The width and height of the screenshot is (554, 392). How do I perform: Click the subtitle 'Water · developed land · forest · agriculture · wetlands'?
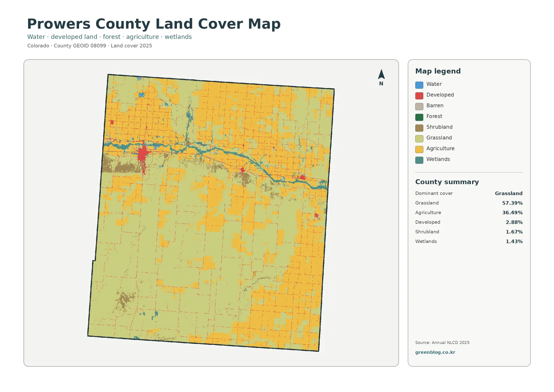point(109,37)
